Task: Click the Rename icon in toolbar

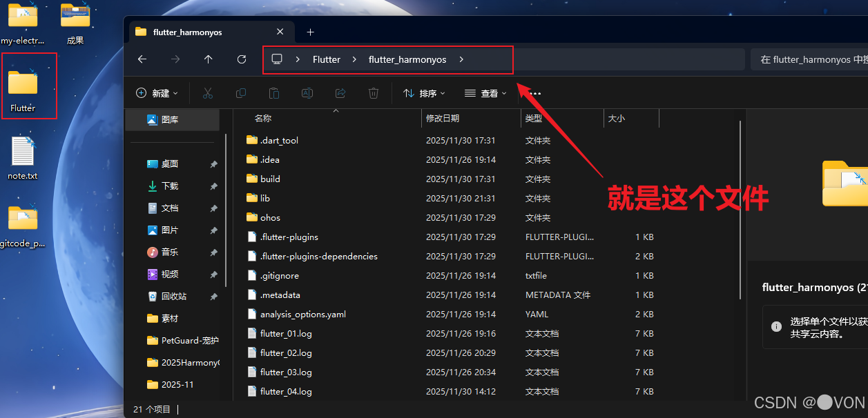Action: click(307, 93)
